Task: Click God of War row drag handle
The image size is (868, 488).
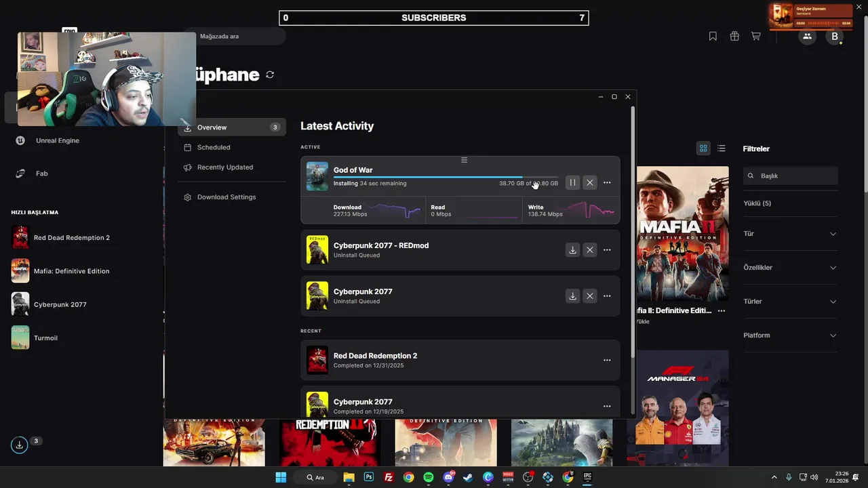Action: tap(464, 160)
